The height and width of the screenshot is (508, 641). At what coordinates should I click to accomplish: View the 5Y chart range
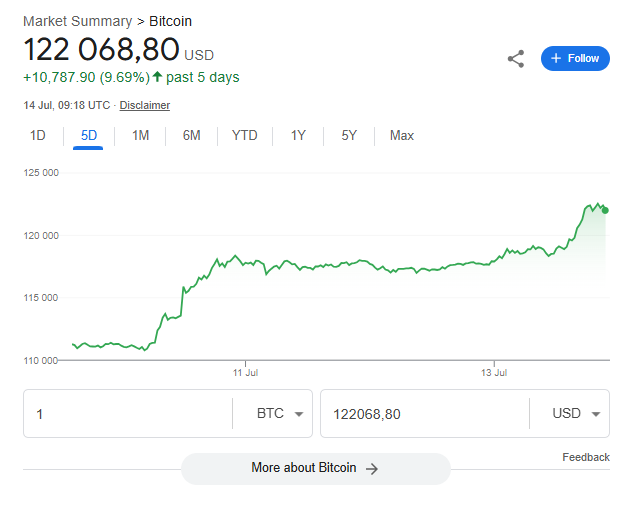click(349, 135)
